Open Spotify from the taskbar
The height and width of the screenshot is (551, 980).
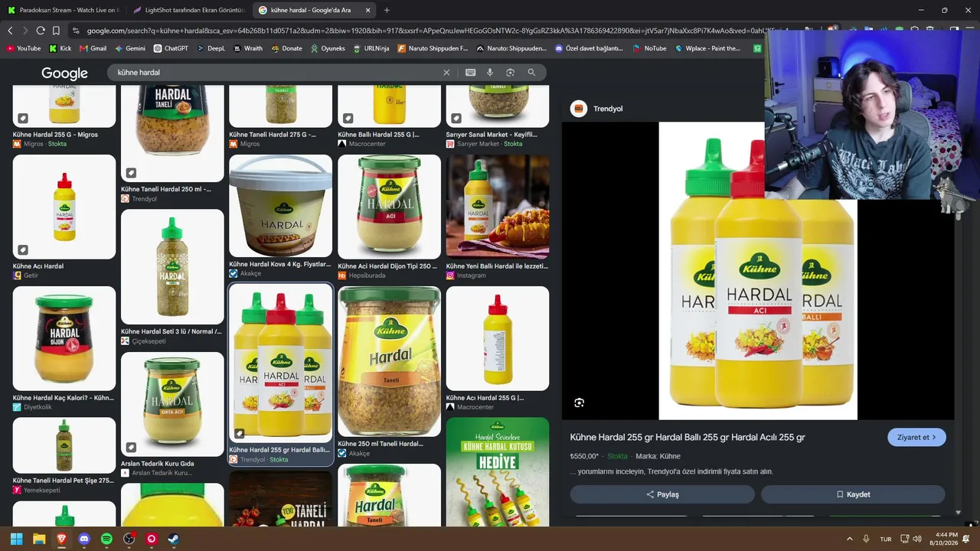106,539
